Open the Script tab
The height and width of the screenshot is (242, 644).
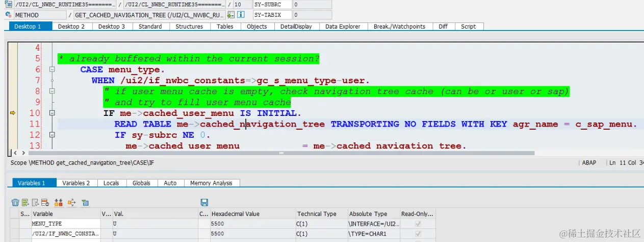pyautogui.click(x=468, y=26)
